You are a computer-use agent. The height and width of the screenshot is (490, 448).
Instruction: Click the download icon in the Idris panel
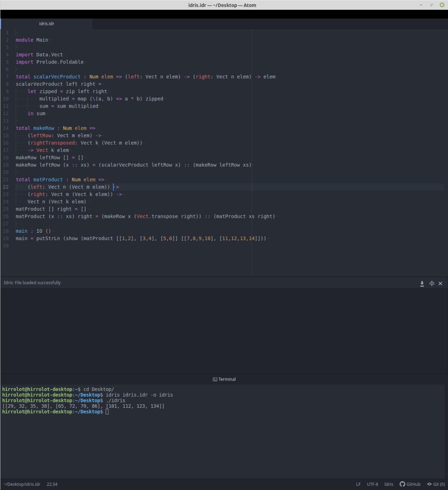point(422,284)
